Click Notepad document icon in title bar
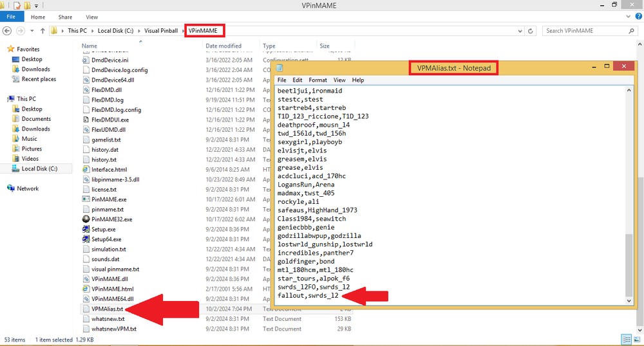This screenshot has width=644, height=346. point(279,68)
